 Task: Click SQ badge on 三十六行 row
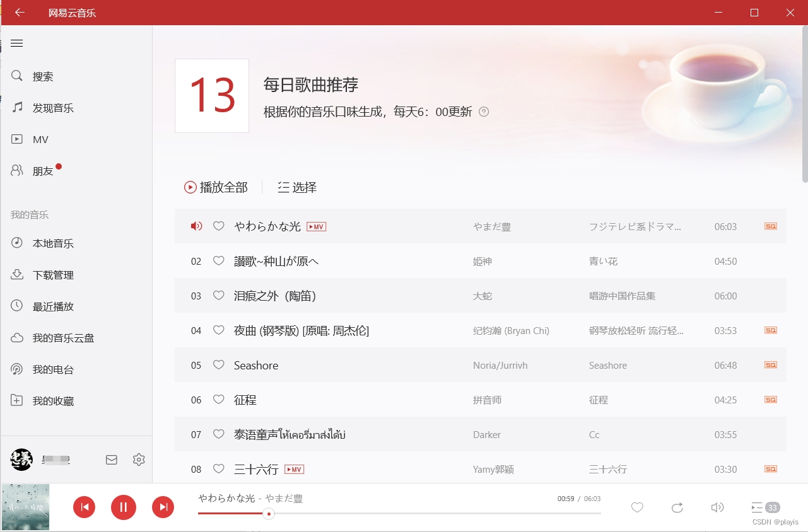(x=771, y=469)
